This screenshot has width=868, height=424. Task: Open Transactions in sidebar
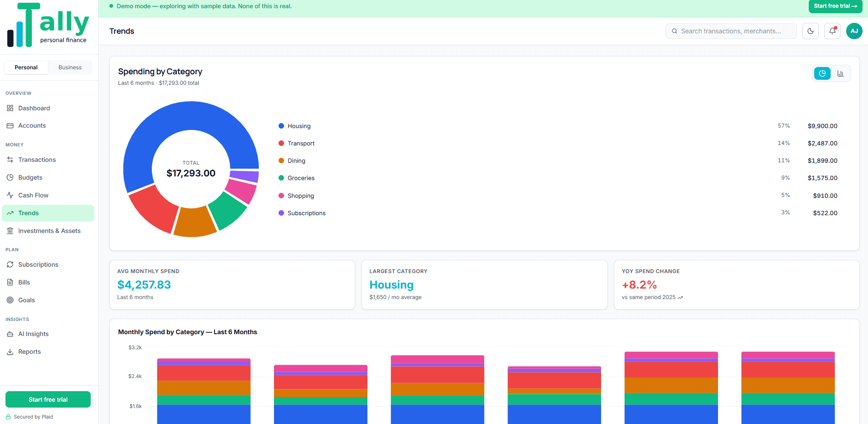[x=48, y=160]
